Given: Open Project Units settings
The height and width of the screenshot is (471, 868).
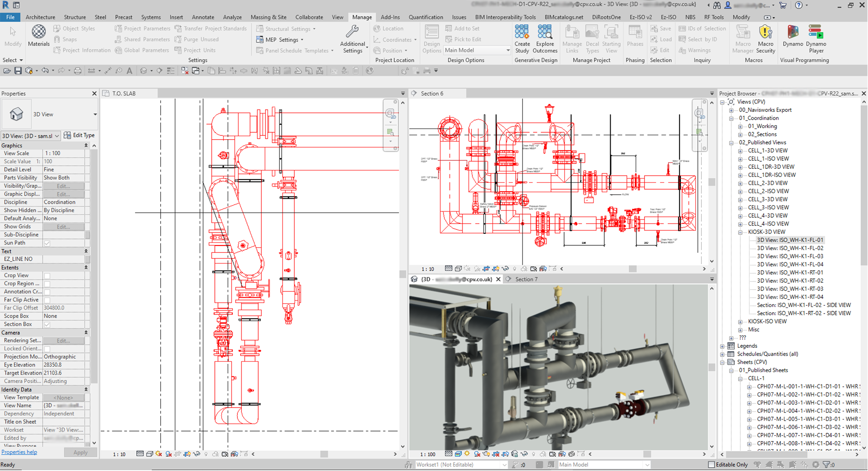Looking at the screenshot, I should tap(195, 50).
